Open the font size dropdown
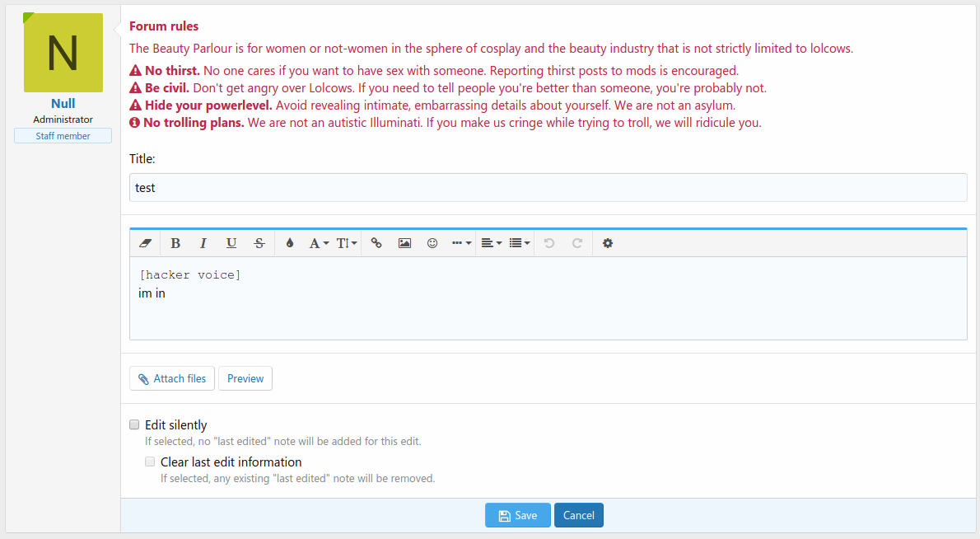This screenshot has width=980, height=539. (347, 243)
